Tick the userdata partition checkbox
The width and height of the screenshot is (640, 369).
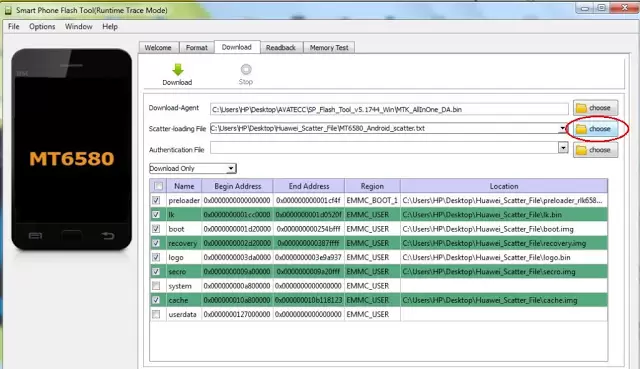point(156,314)
